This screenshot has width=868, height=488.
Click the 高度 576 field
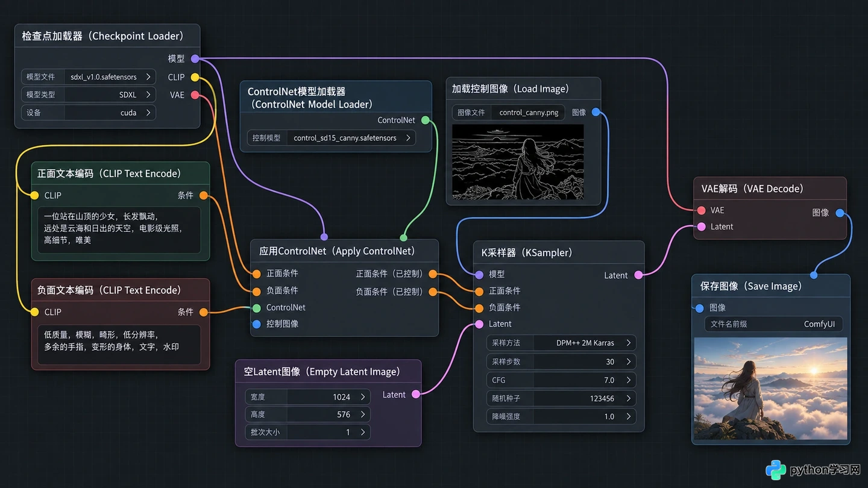click(307, 414)
